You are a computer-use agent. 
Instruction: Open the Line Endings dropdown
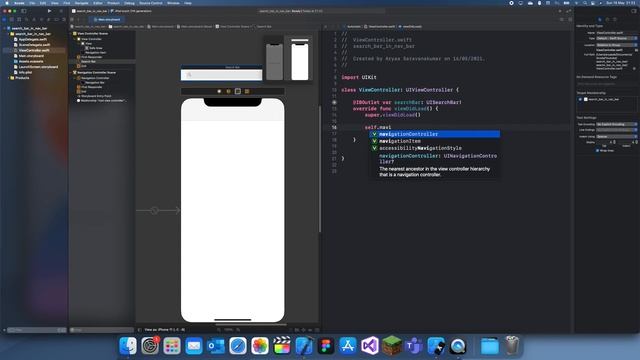pos(617,130)
